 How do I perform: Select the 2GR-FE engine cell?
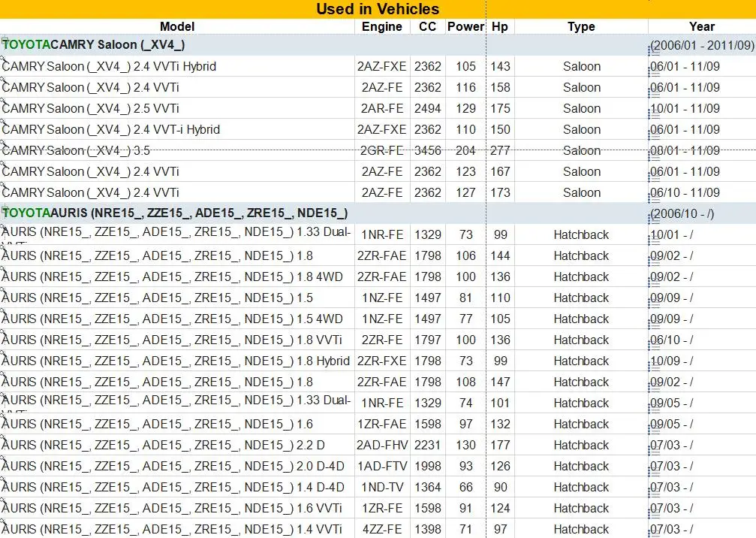(382, 150)
